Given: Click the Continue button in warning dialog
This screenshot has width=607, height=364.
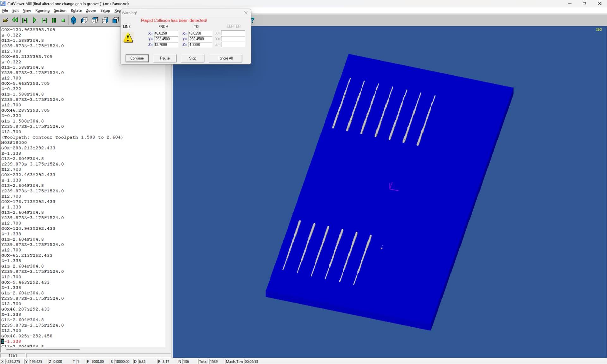Looking at the screenshot, I should (137, 58).
